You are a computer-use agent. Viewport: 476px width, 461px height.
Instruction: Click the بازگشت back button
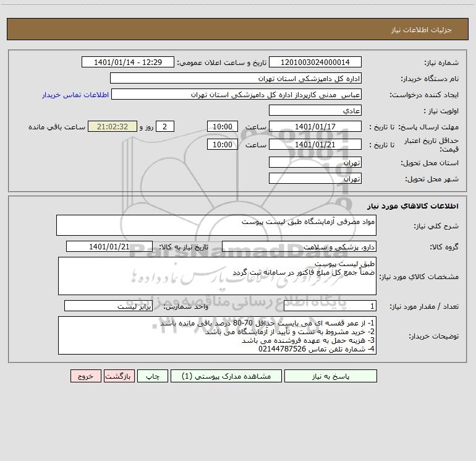pos(119,376)
